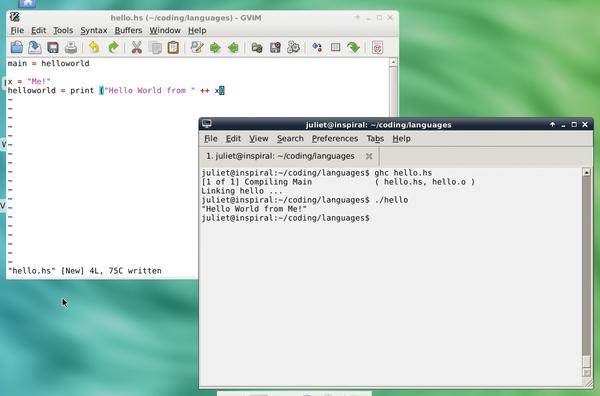Click the Load Session toolbar icon
The width and height of the screenshot is (600, 396).
[257, 47]
